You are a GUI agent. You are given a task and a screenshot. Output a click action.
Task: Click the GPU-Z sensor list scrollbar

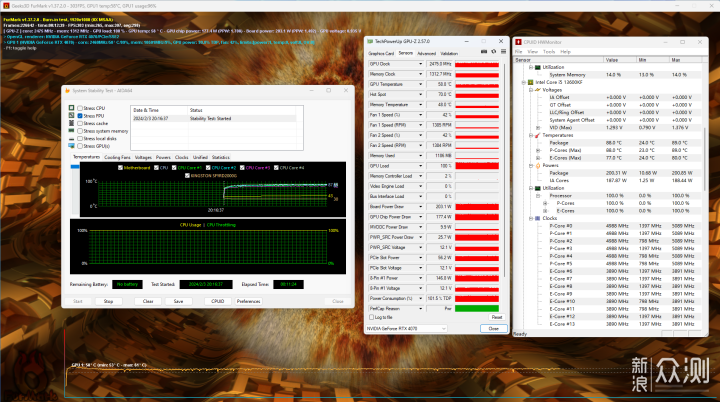pyautogui.click(x=504, y=170)
